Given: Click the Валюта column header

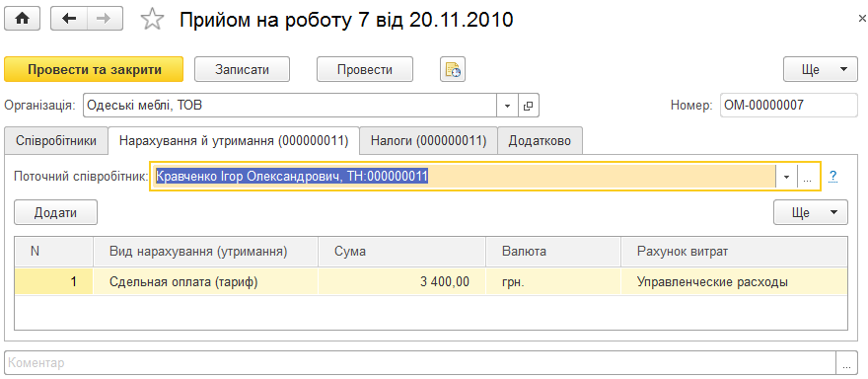Looking at the screenshot, I should coord(553,252).
